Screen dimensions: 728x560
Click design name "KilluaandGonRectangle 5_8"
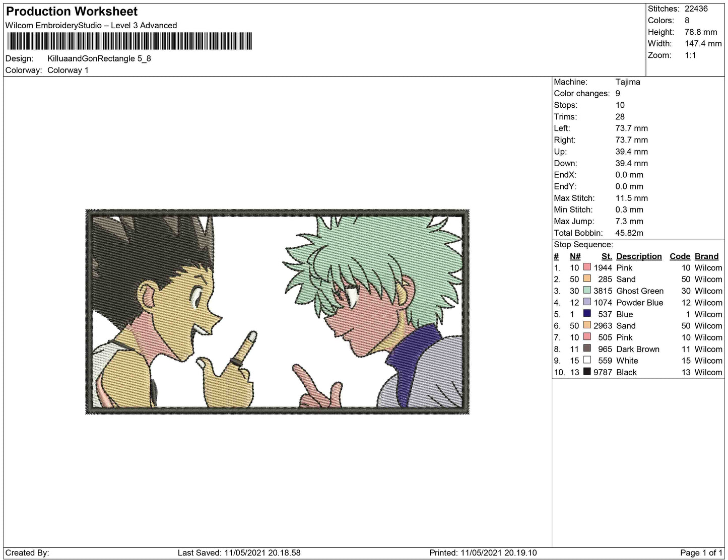pyautogui.click(x=99, y=58)
